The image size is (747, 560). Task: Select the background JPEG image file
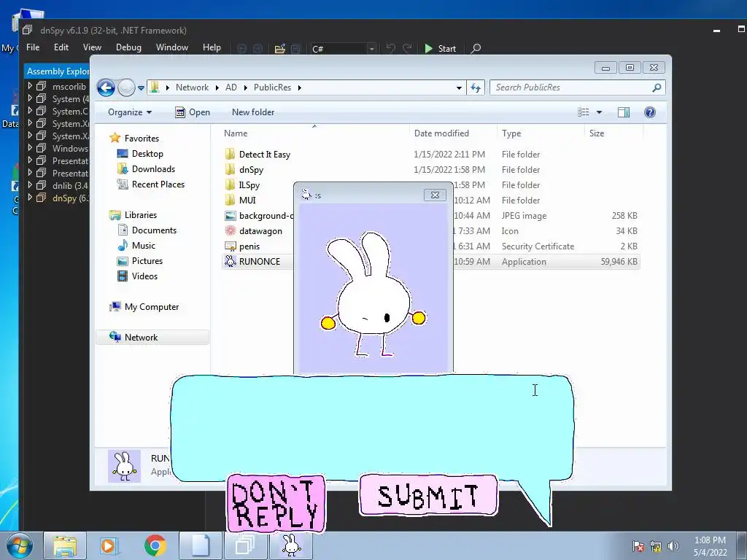[x=266, y=216]
